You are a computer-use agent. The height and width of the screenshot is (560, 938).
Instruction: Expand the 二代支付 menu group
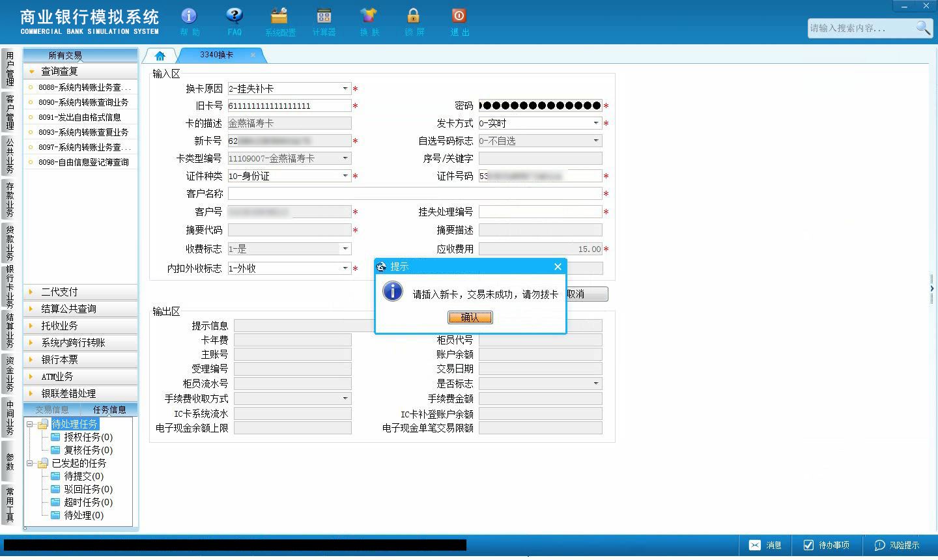point(81,292)
